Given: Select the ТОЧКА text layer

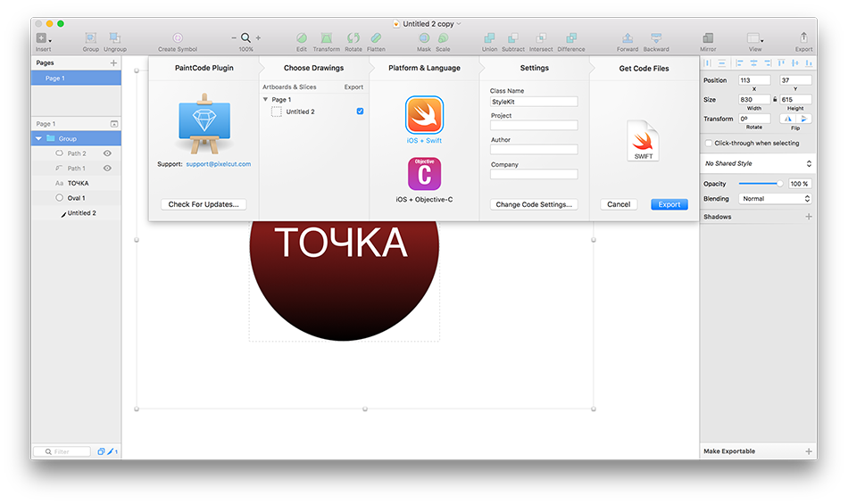Looking at the screenshot, I should [76, 183].
